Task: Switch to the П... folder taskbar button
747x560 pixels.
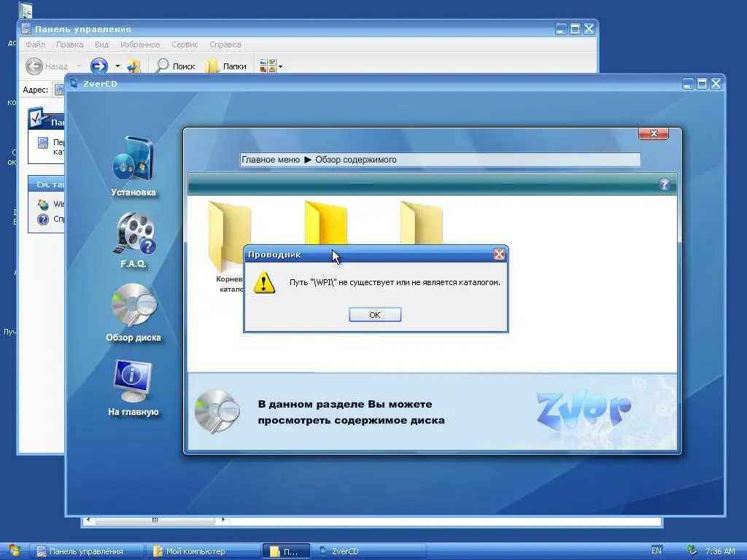Action: tap(286, 551)
